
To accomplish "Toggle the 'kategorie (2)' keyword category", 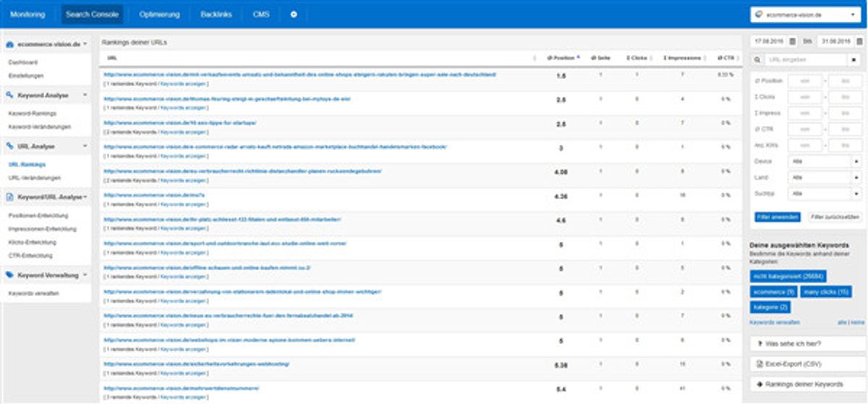I will pos(770,308).
